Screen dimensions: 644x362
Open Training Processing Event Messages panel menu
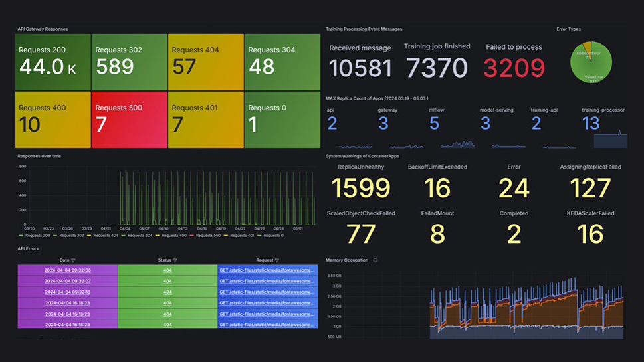(x=364, y=29)
